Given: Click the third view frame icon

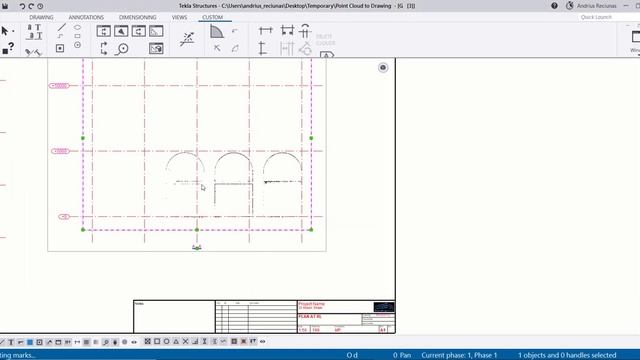Looking at the screenshot, I should [139, 31].
